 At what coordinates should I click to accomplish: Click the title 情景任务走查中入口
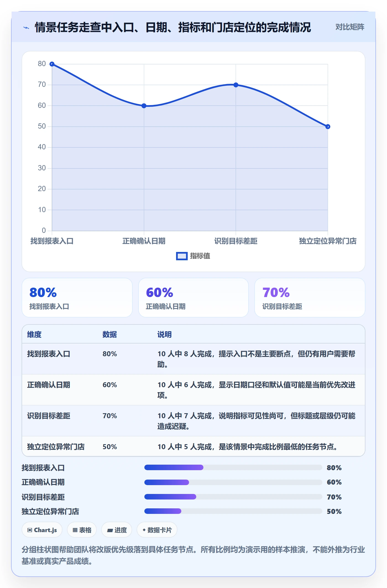tap(173, 27)
